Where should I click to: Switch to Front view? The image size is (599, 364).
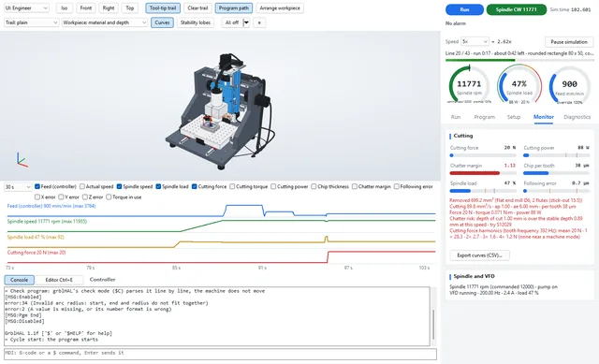click(85, 8)
